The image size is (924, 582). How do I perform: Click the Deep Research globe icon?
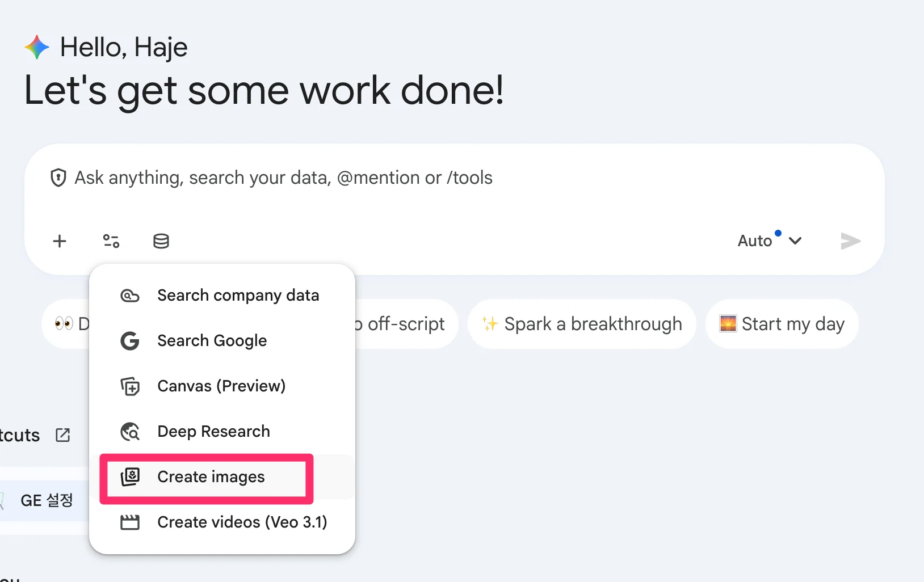click(130, 432)
